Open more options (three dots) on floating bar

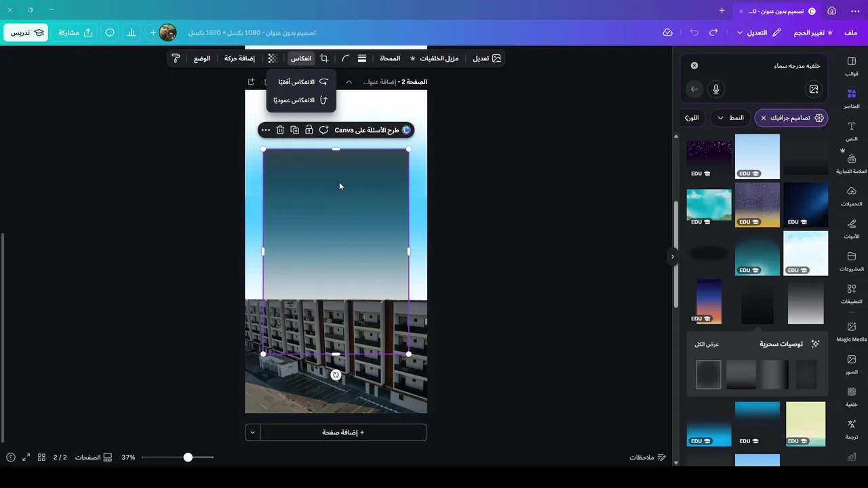pyautogui.click(x=265, y=130)
